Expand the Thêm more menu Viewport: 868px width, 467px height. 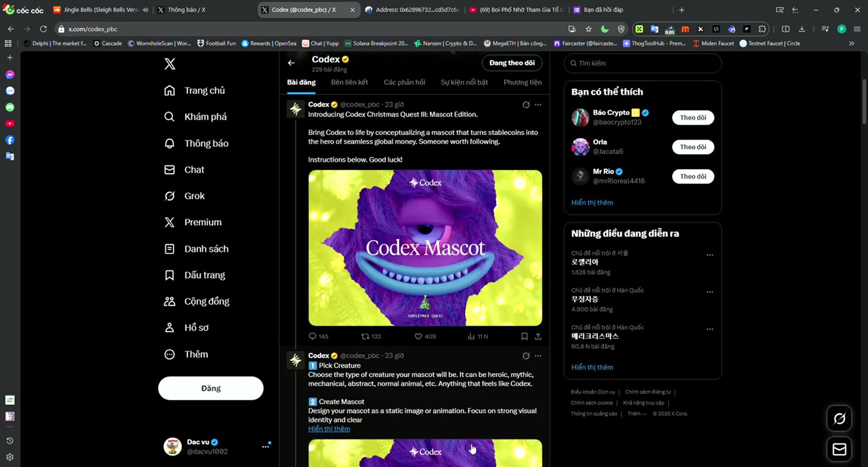186,354
